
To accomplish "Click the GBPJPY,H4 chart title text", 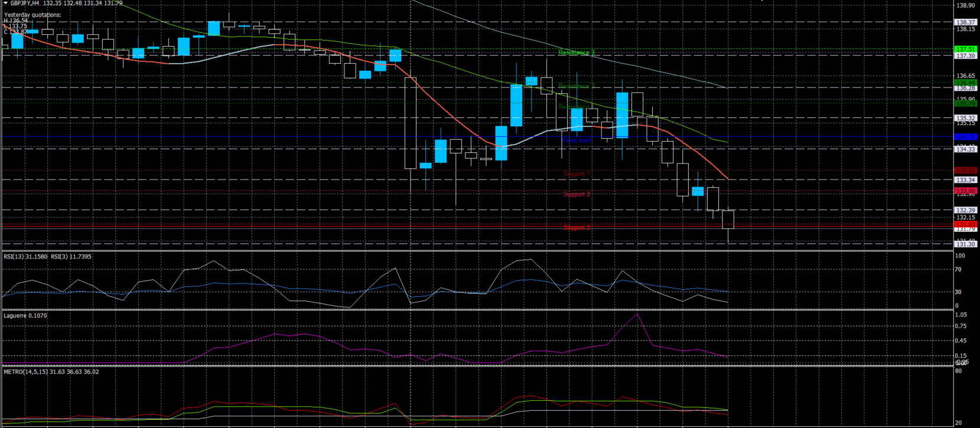I will (24, 4).
